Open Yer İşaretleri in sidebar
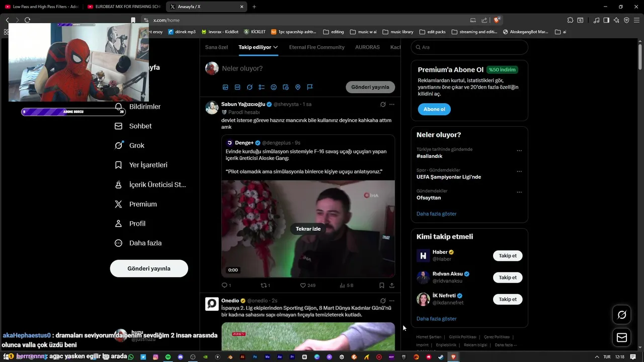Image resolution: width=644 pixels, height=362 pixels. click(141, 165)
